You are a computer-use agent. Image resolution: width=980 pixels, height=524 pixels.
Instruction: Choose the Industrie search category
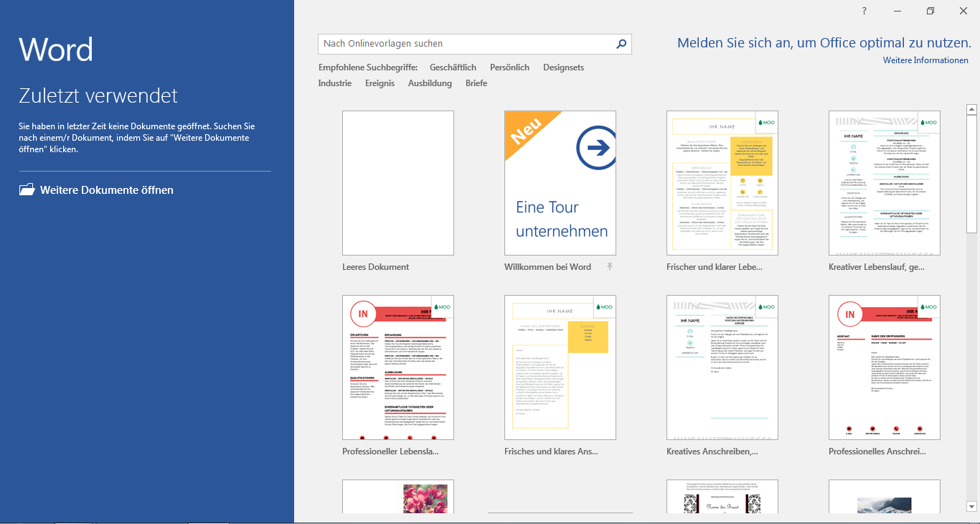click(335, 83)
